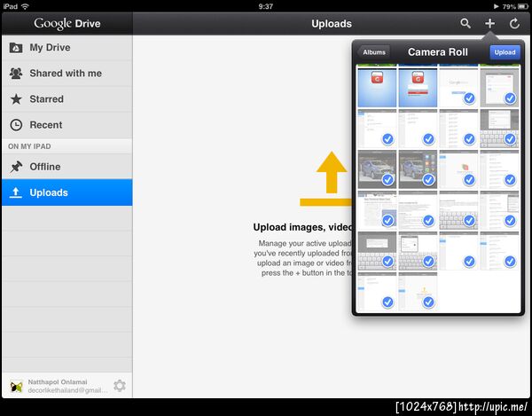
Task: Tap the Wi-Fi icon in status bar
Action: coord(25,6)
